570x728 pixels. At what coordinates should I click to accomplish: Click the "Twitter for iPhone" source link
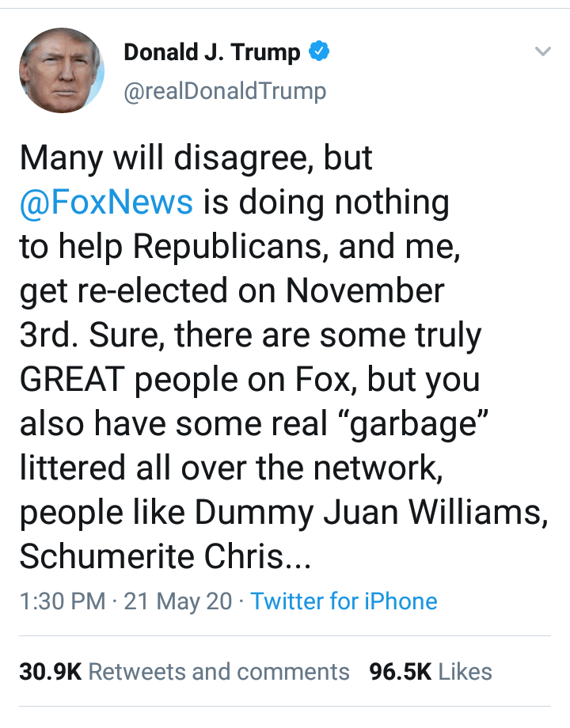(x=344, y=601)
